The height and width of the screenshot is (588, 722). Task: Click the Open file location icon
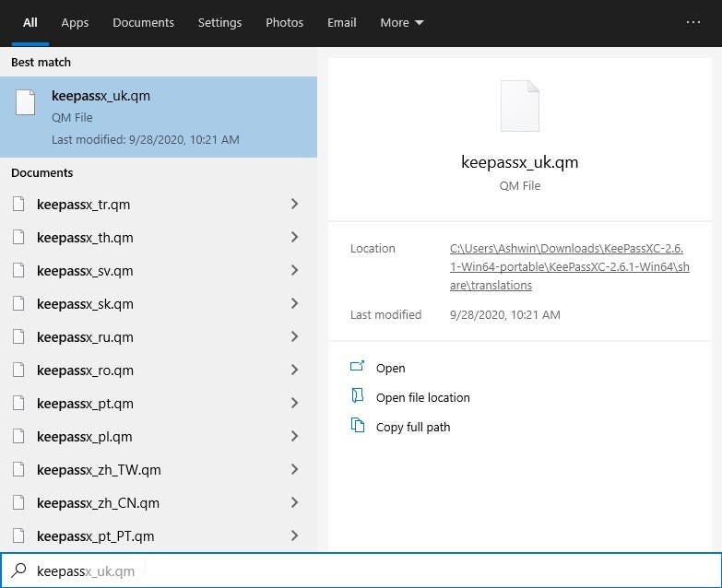pyautogui.click(x=358, y=396)
